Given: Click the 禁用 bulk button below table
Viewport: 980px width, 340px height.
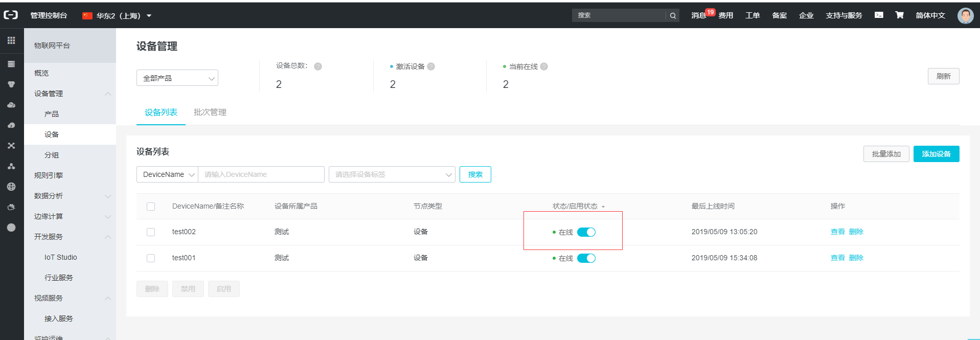Looking at the screenshot, I should pyautogui.click(x=188, y=289).
